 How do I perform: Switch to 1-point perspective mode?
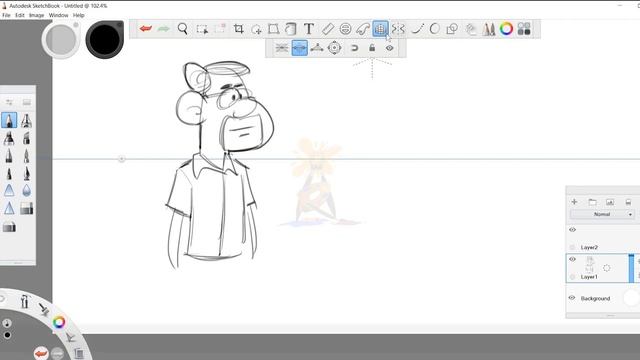(282, 48)
